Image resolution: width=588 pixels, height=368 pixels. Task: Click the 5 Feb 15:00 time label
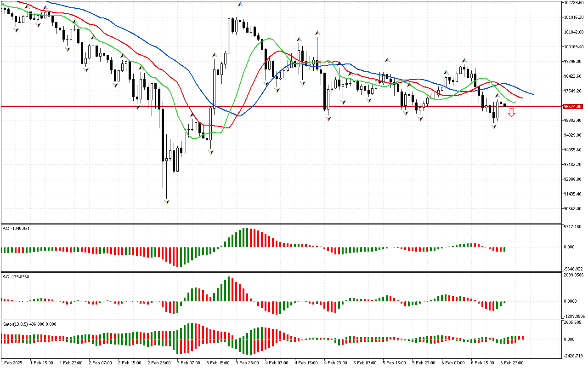click(394, 362)
